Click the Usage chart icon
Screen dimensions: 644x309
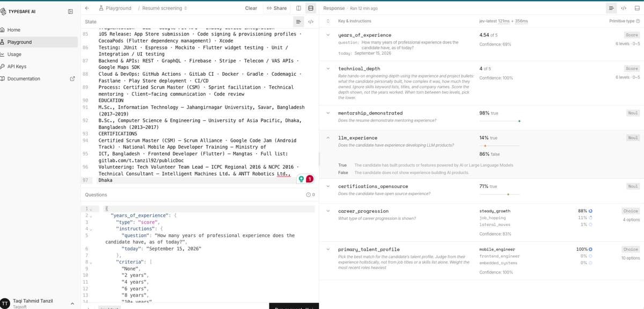3,54
